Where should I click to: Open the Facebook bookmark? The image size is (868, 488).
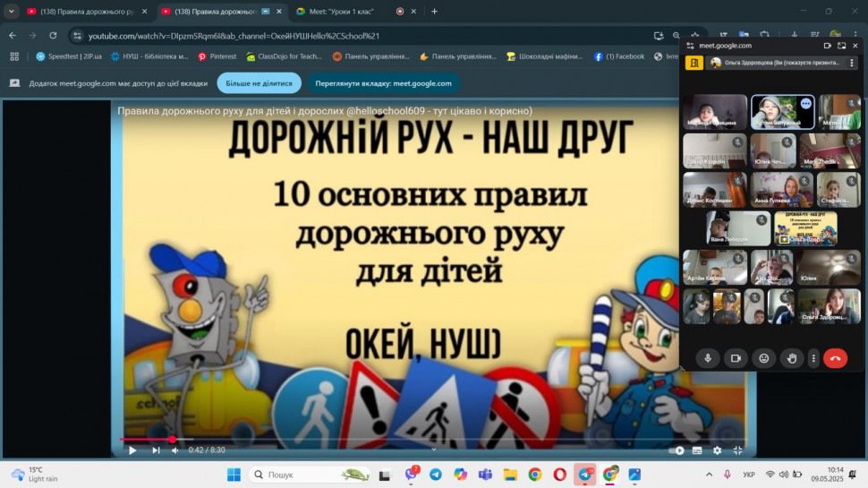(619, 56)
